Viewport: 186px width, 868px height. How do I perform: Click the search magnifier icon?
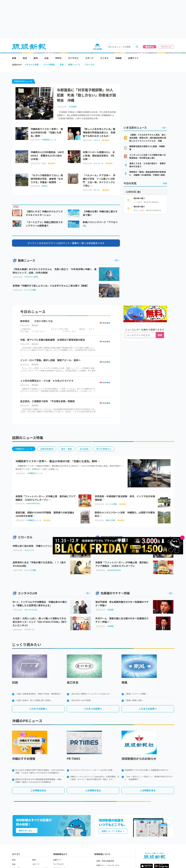[137, 47]
